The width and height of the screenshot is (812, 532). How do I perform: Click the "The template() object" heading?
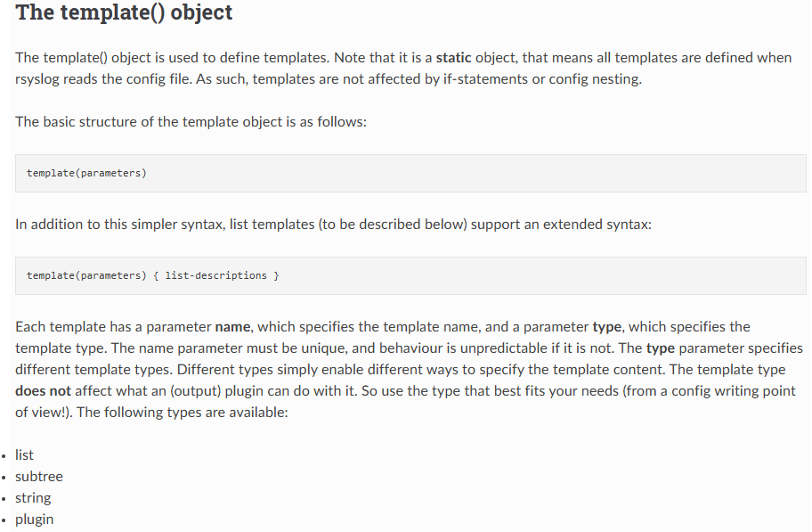tap(124, 12)
